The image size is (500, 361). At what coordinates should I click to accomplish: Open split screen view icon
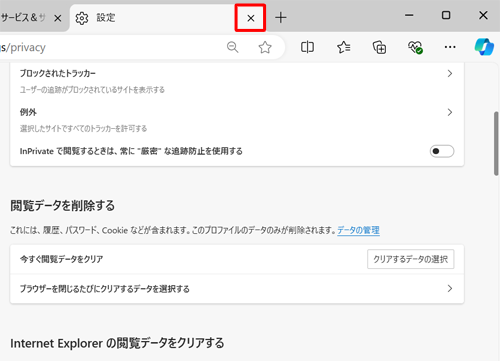pyautogui.click(x=307, y=47)
